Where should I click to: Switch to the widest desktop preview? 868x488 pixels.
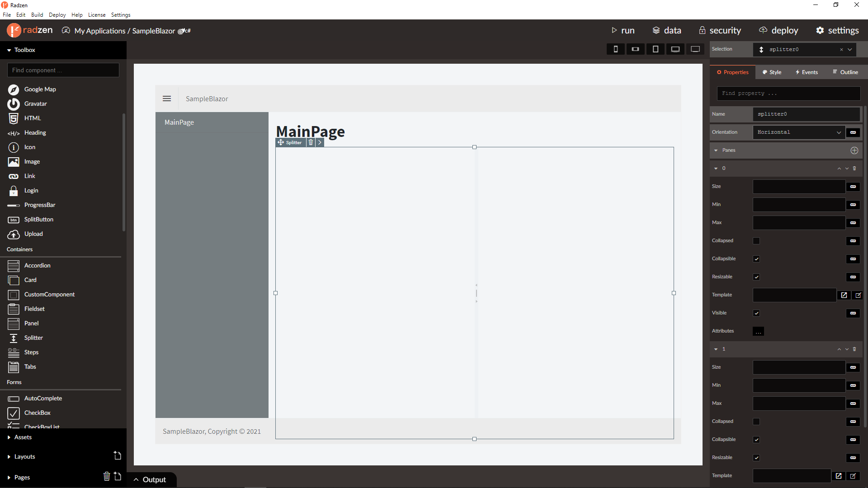pos(695,49)
